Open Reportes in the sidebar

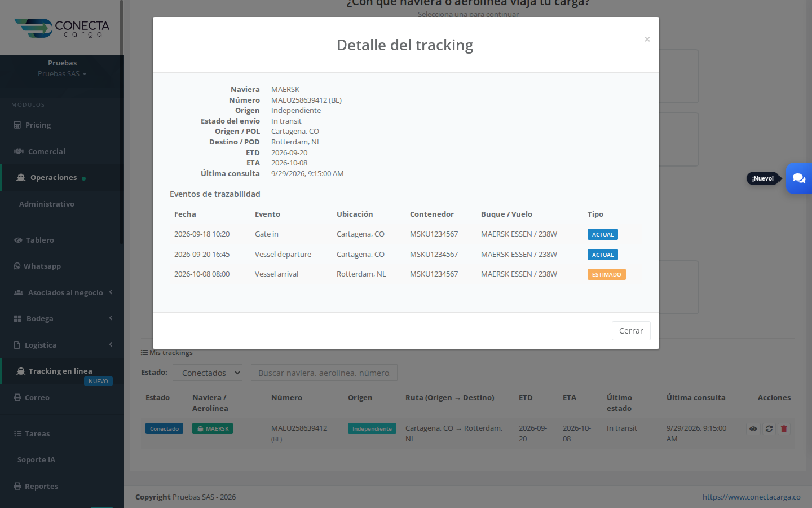(41, 486)
